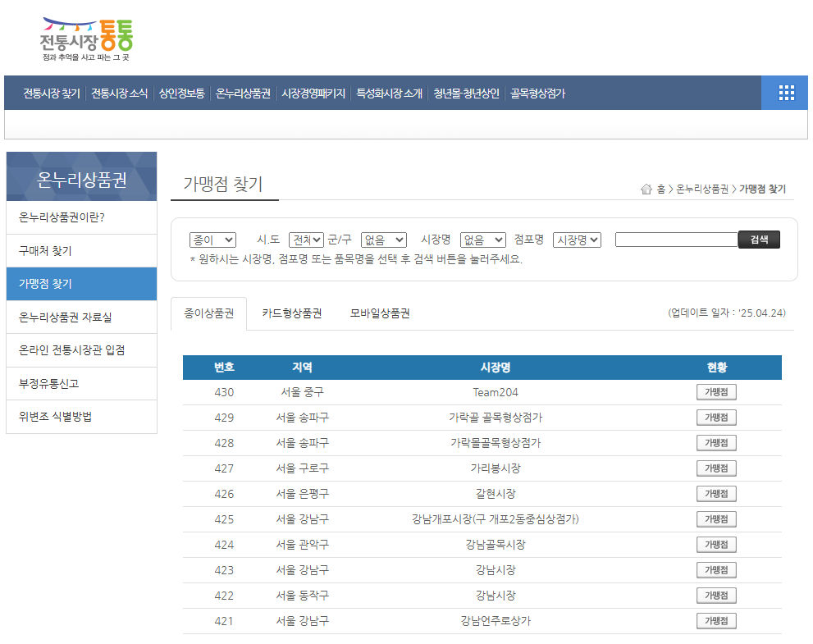Click 가맹점 button for 갈현시장
Viewport: 813px width, 644px height.
pyautogui.click(x=716, y=494)
